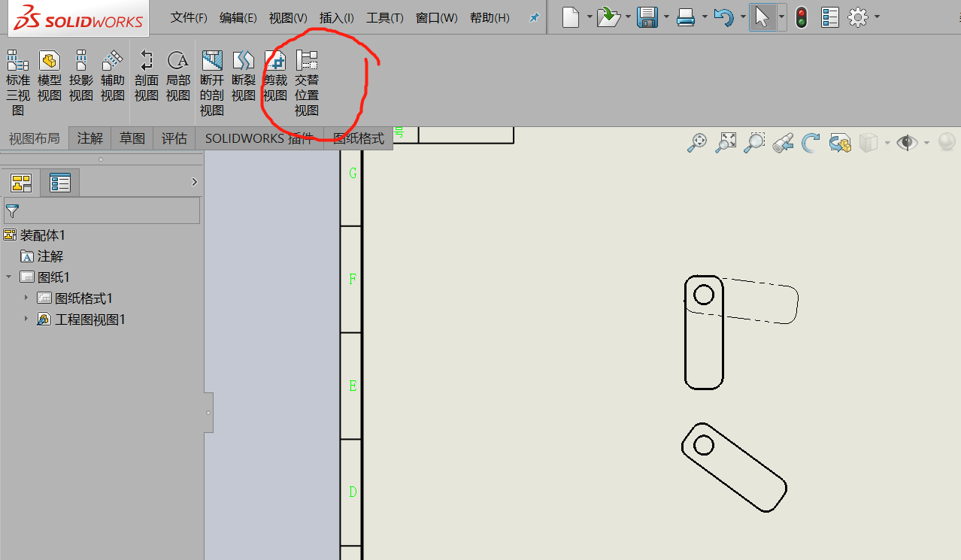Choose the 剖面视图 (Section View) tool

point(147,77)
